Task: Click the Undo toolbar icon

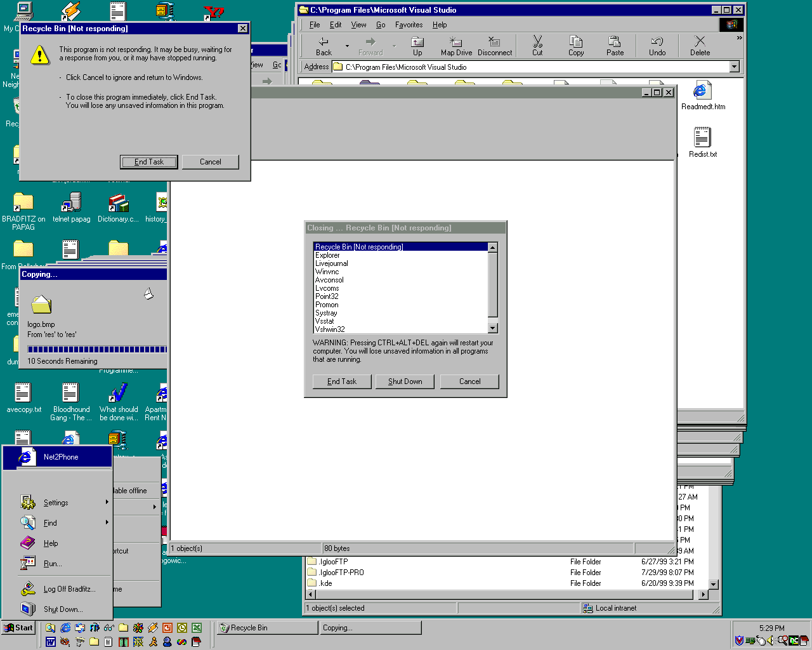Action: pyautogui.click(x=657, y=46)
